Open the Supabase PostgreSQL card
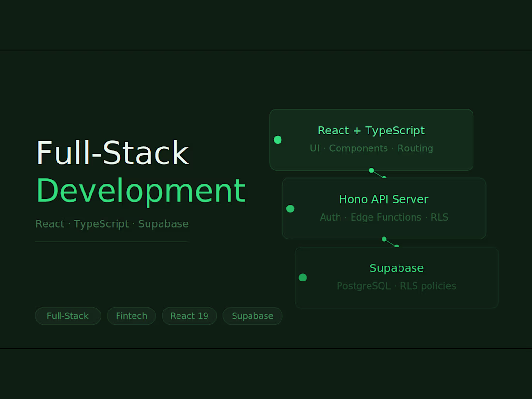 coord(397,278)
